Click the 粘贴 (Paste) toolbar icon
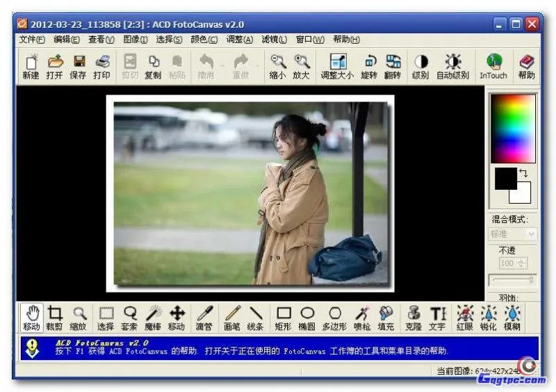 tap(177, 66)
